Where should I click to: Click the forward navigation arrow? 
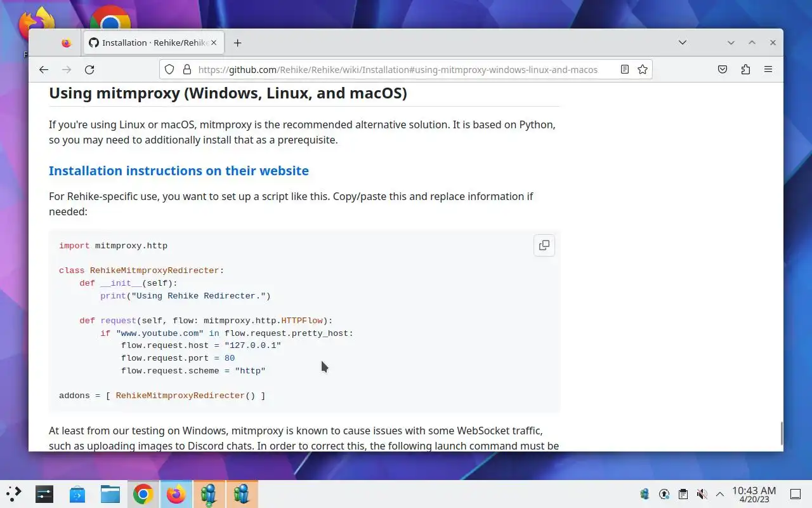[x=66, y=70]
